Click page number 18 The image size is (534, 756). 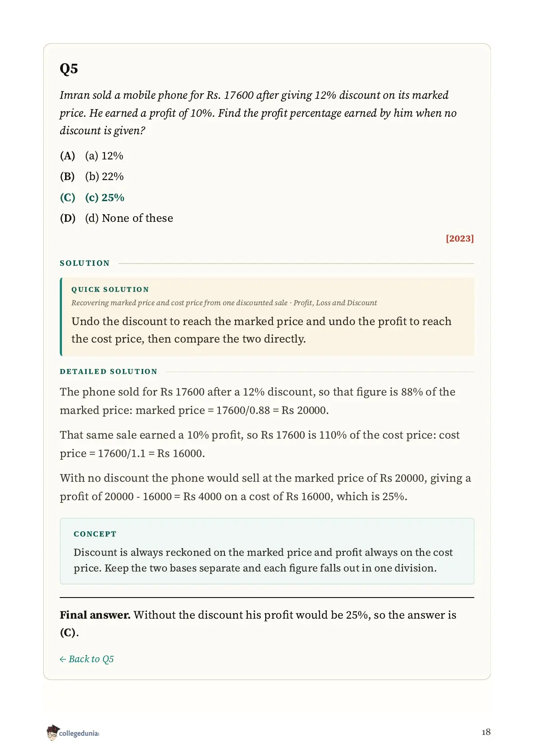pos(486,732)
